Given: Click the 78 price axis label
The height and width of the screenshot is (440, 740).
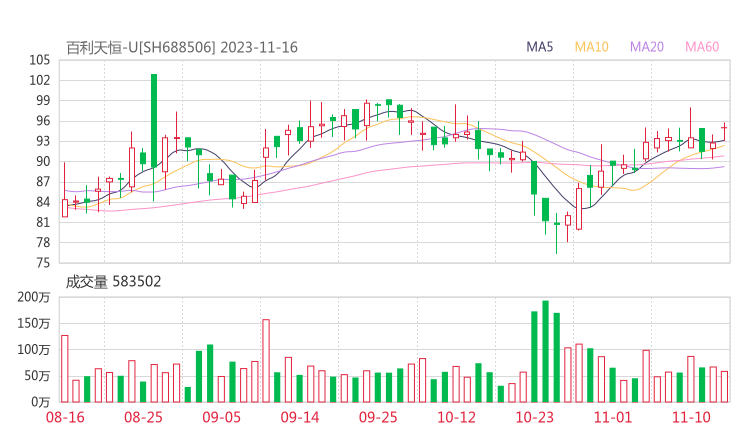Looking at the screenshot, I should [43, 243].
